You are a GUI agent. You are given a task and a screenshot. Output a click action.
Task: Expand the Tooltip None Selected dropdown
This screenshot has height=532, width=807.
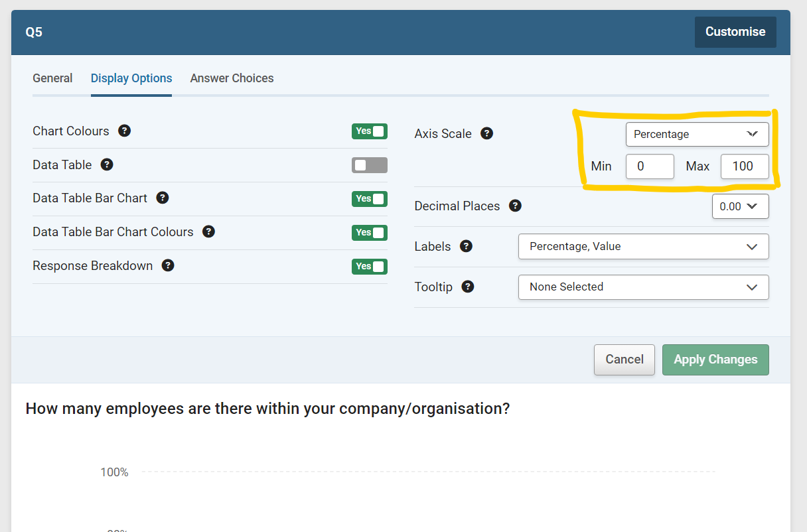pos(643,287)
